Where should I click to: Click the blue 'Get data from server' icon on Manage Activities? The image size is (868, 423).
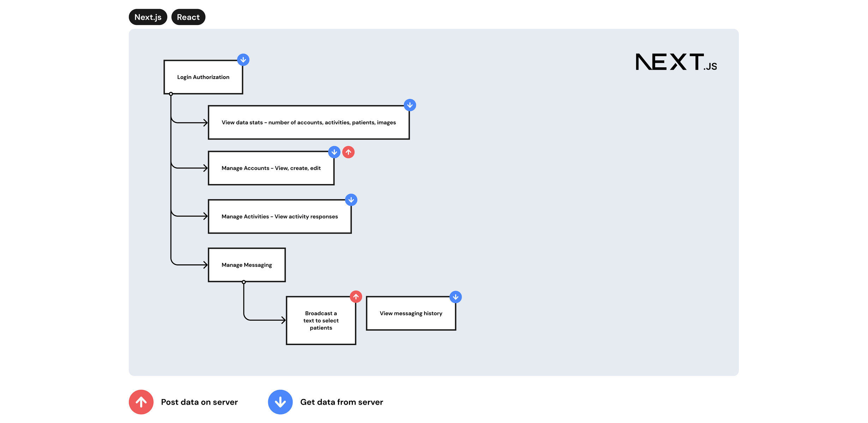[x=351, y=200]
